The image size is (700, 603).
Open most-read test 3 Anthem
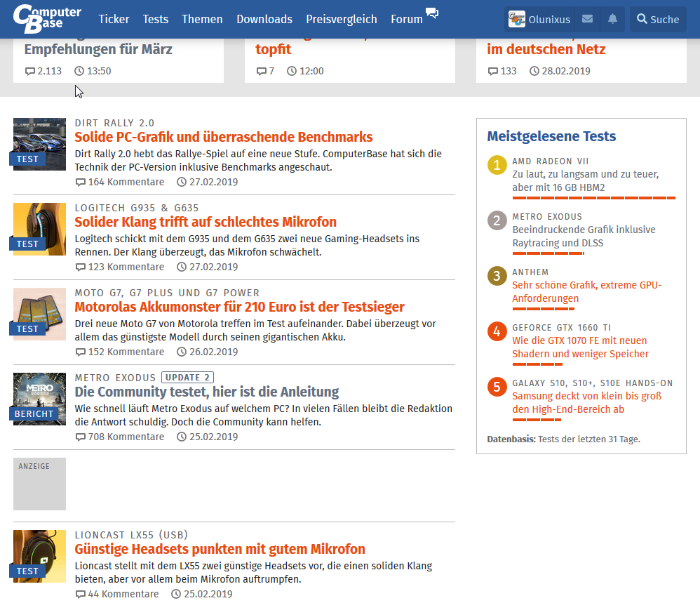click(587, 292)
